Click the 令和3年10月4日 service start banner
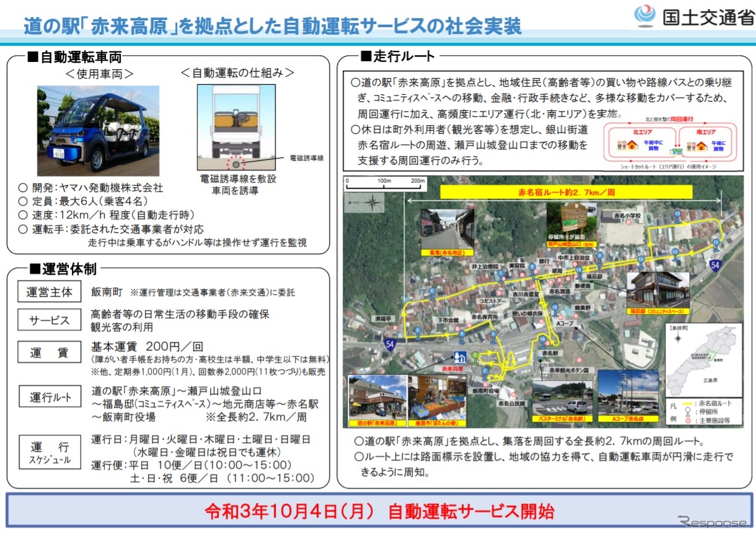The height and width of the screenshot is (535, 756). click(379, 511)
